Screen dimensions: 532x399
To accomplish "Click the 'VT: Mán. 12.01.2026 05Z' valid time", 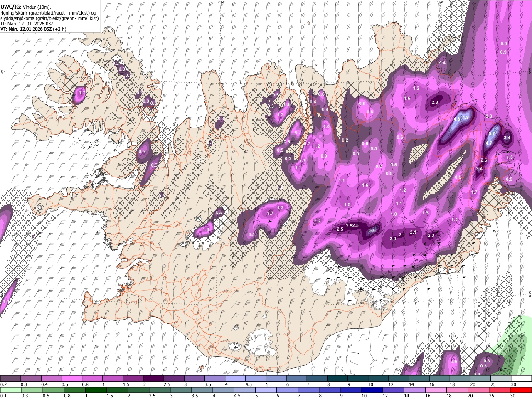I will coord(26,29).
